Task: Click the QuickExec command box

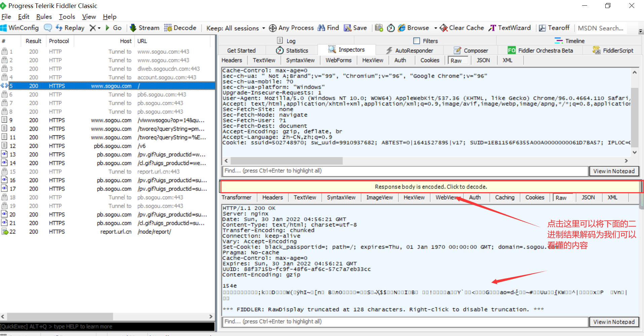Action: [107, 326]
